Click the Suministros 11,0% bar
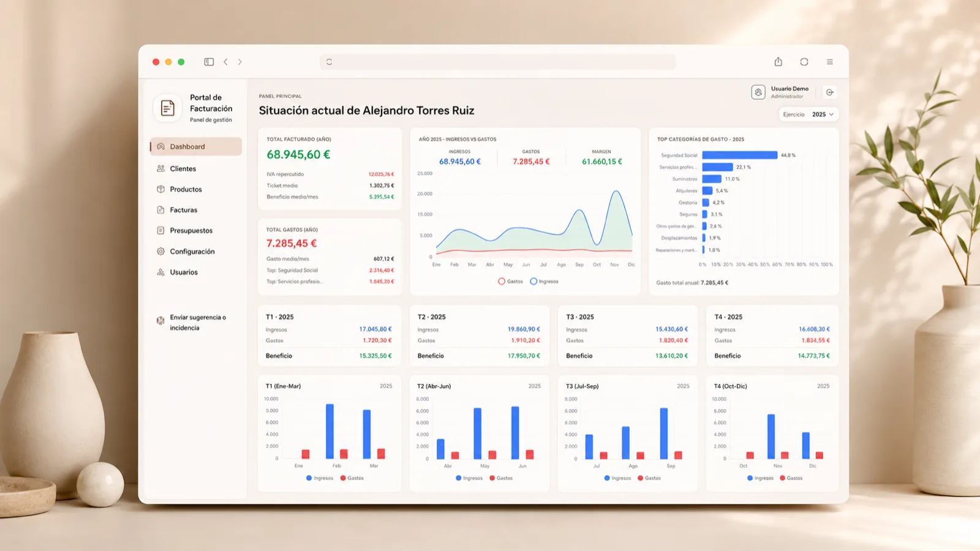The width and height of the screenshot is (980, 551). (x=712, y=179)
